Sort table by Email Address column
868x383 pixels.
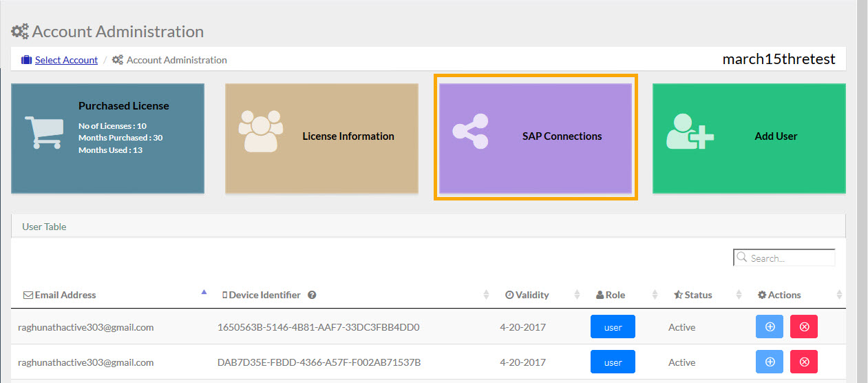coord(65,295)
